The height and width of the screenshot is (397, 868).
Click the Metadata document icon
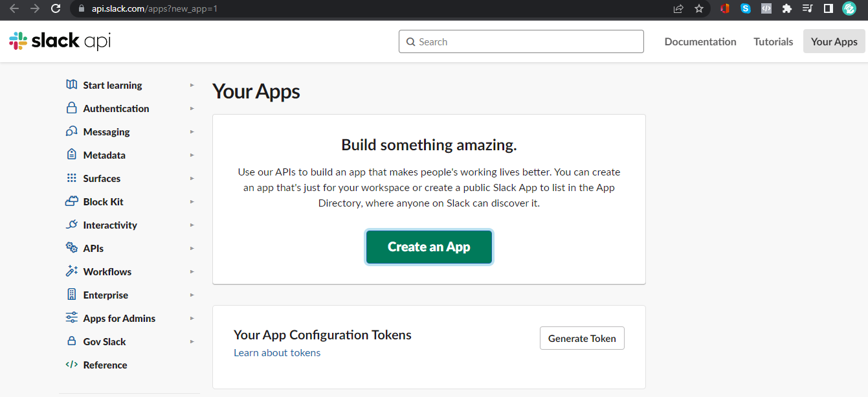[72, 155]
